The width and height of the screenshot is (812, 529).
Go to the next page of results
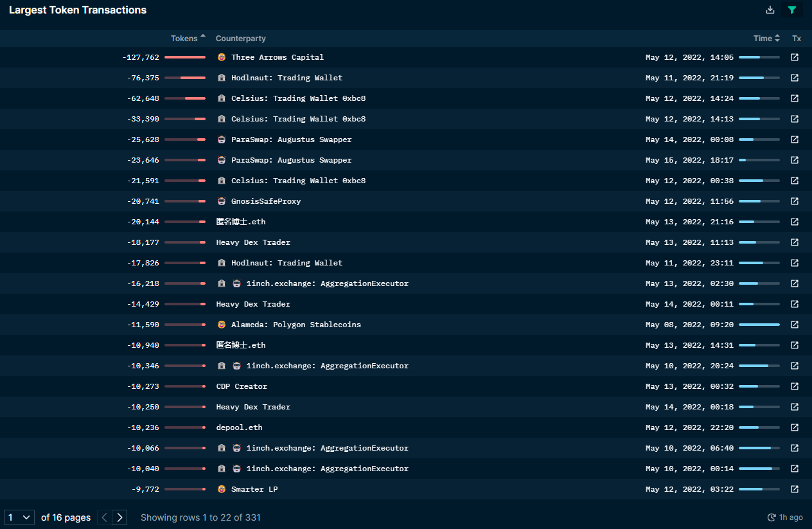(119, 517)
